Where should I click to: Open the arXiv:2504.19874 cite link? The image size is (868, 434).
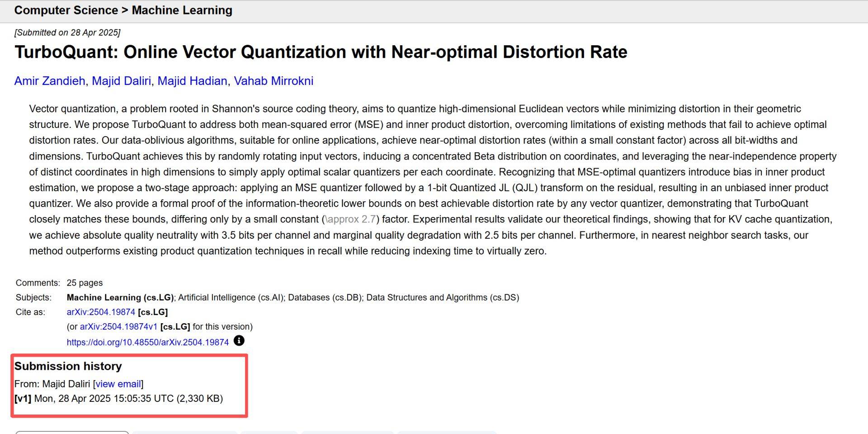coord(101,312)
